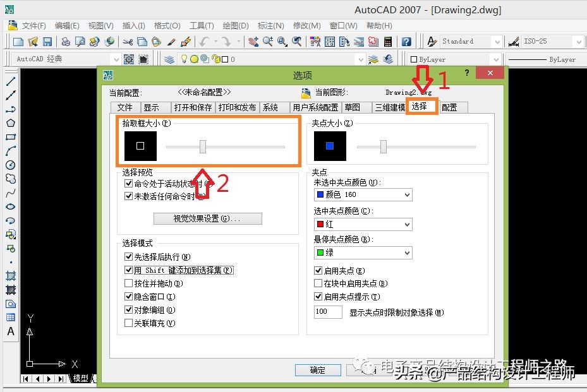Open the 未选中夹点颜色 dropdown showing 颜色 160
Screen dimensions: 587x392
[363, 194]
